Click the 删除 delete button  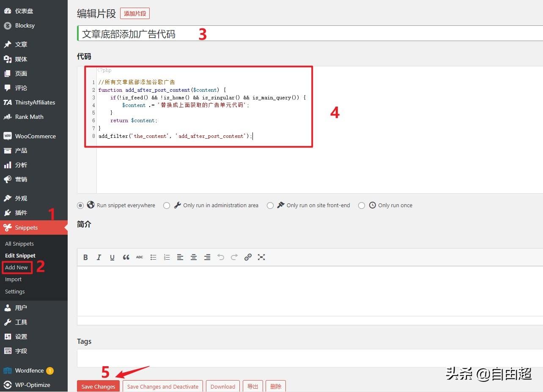276,387
